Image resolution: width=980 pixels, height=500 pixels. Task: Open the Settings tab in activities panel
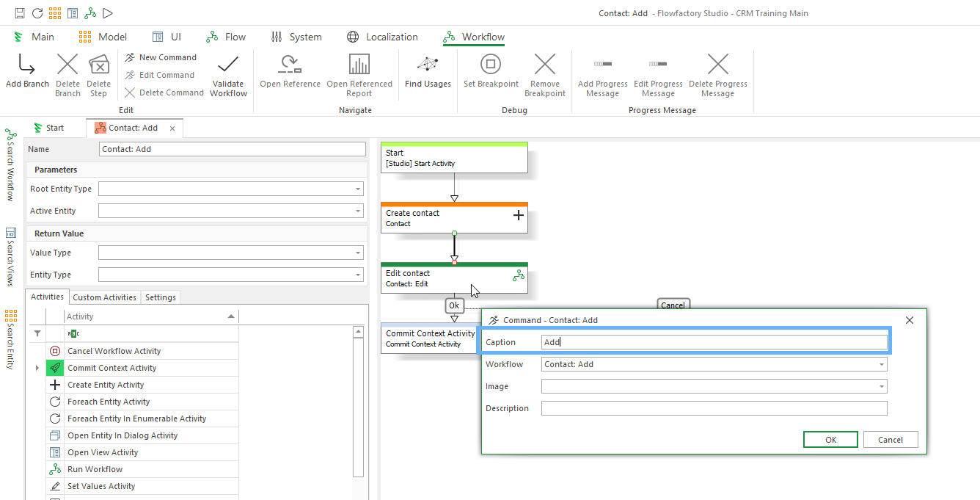(x=161, y=297)
